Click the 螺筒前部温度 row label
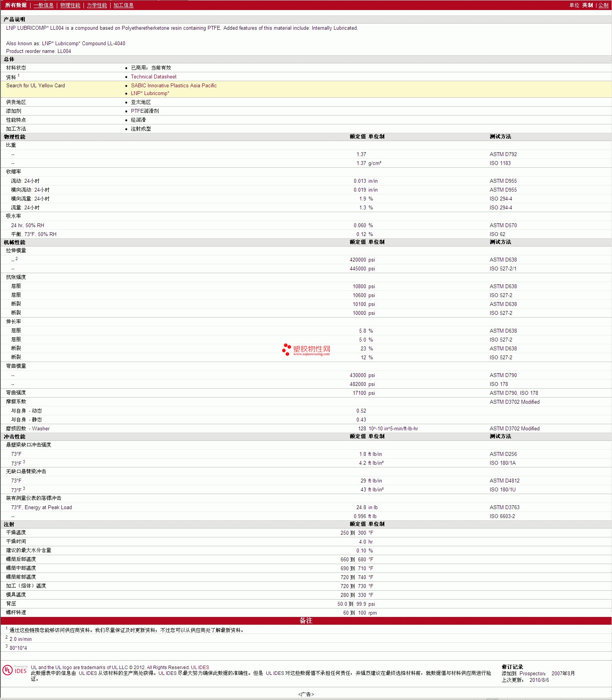This screenshot has height=700, width=612. click(21, 577)
